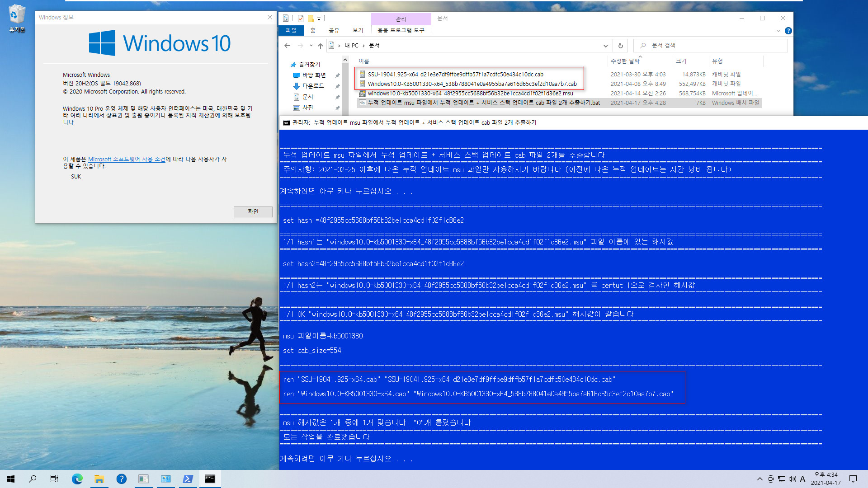
Task: Select the 관리 contextual tab
Action: pos(401,19)
